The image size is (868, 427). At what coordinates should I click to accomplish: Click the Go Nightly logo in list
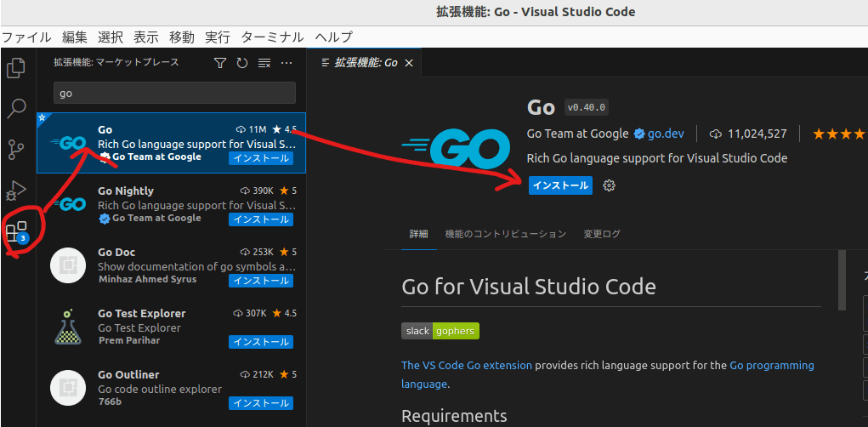pyautogui.click(x=69, y=204)
